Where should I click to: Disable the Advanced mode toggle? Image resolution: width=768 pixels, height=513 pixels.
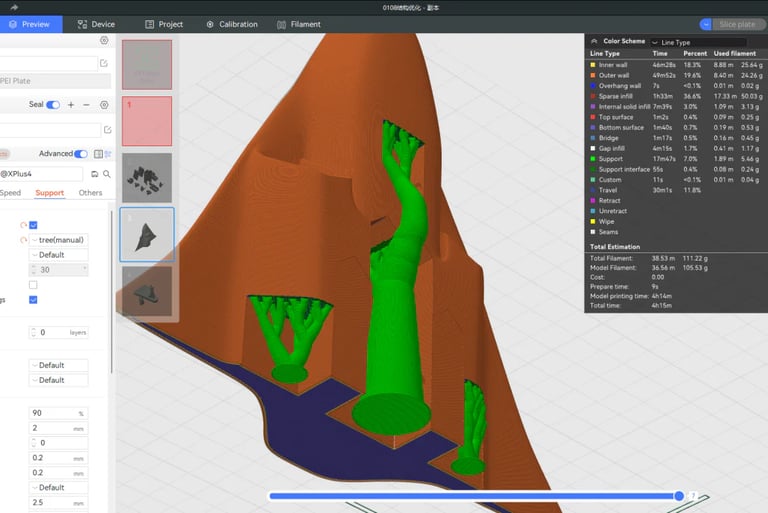click(x=81, y=154)
